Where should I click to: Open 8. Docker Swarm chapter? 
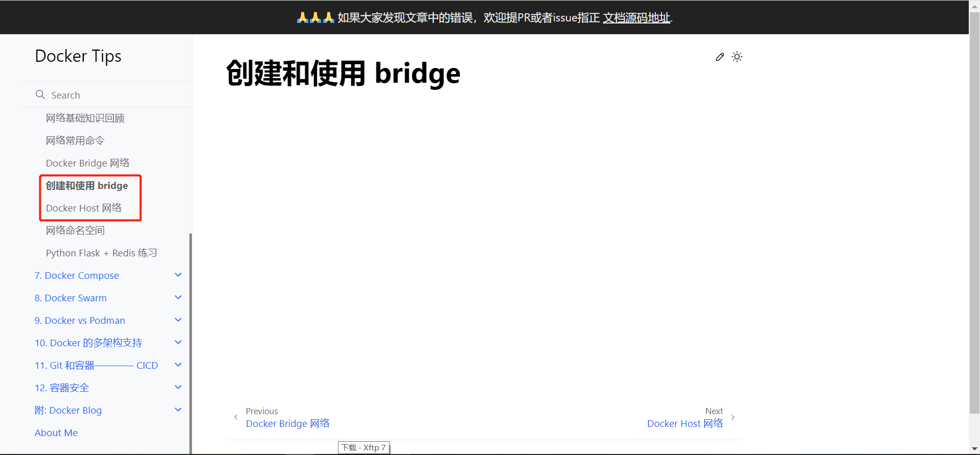(x=70, y=298)
